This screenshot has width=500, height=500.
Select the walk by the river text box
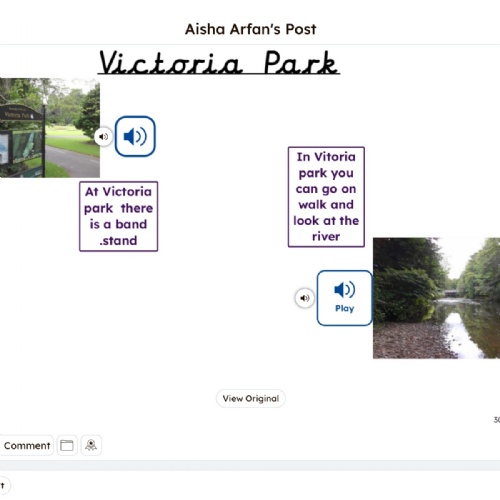[326, 197]
